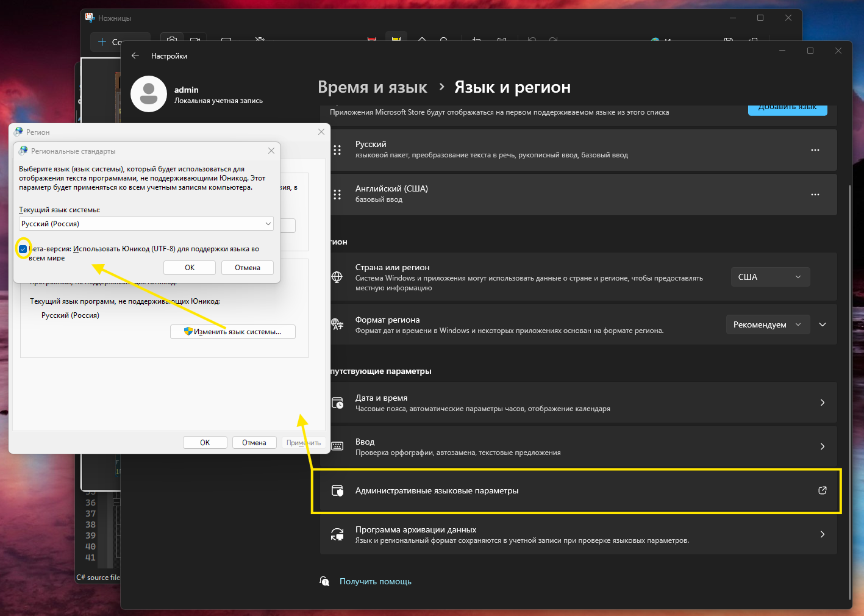Open more options for Английский (США)
This screenshot has height=616, width=864.
coord(815,195)
